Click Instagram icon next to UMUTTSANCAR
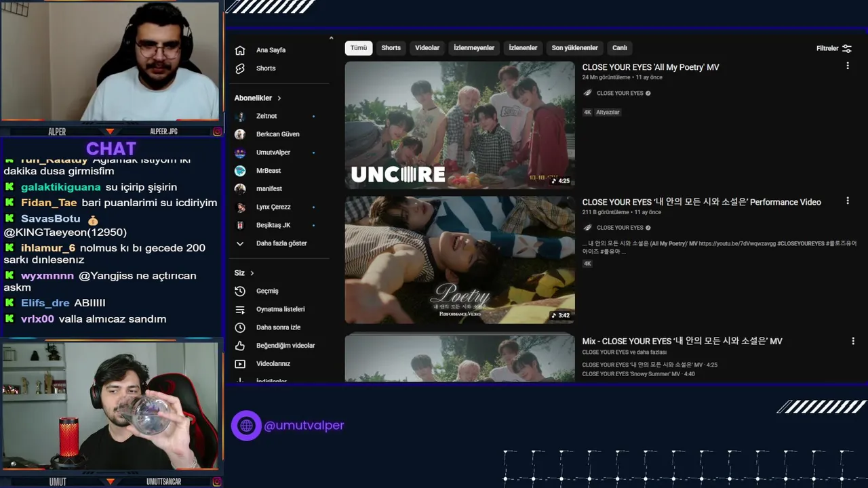Screen dimensions: 868x488 [x=217, y=482]
